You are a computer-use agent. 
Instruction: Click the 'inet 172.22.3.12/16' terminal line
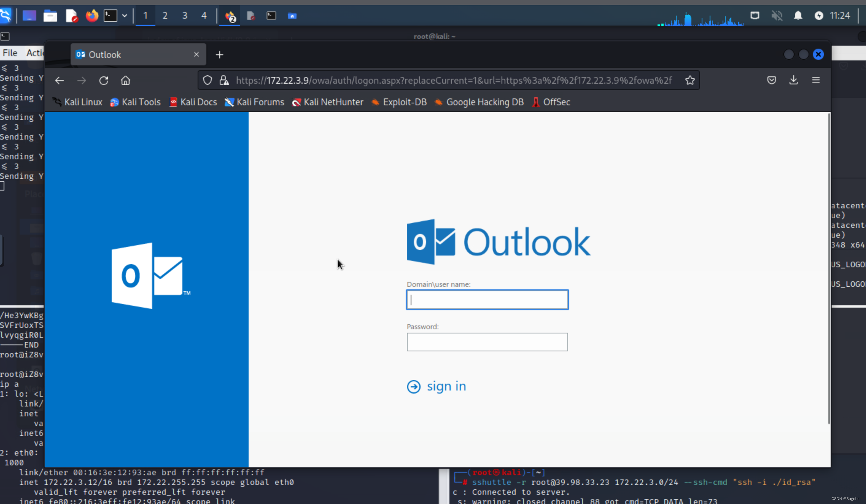tap(156, 482)
